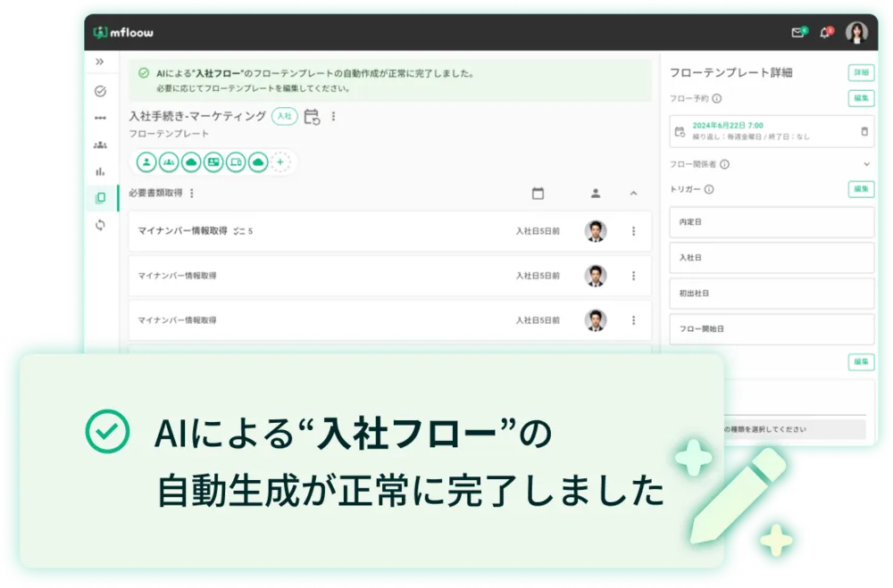Image resolution: width=893 pixels, height=588 pixels.
Task: Select the 初出社日 trigger field
Action: click(772, 294)
